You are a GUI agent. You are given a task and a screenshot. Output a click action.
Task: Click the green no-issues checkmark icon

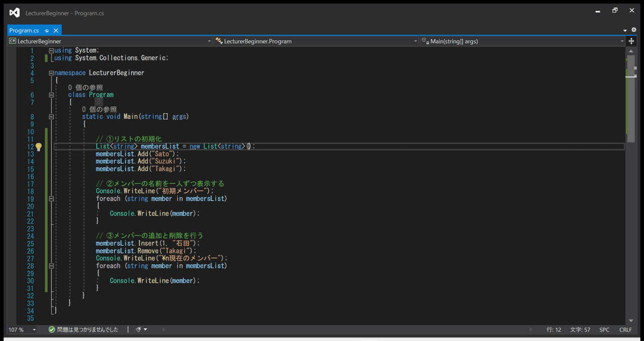[52, 330]
